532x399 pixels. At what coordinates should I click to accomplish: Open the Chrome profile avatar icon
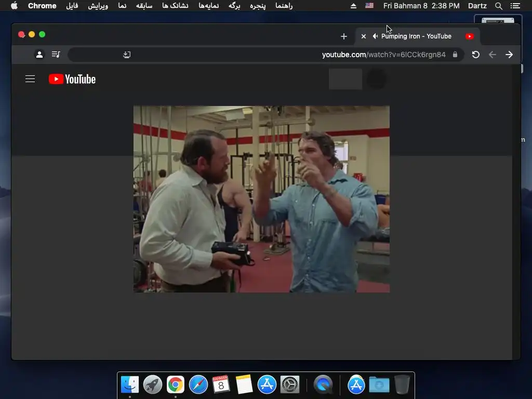(39, 54)
